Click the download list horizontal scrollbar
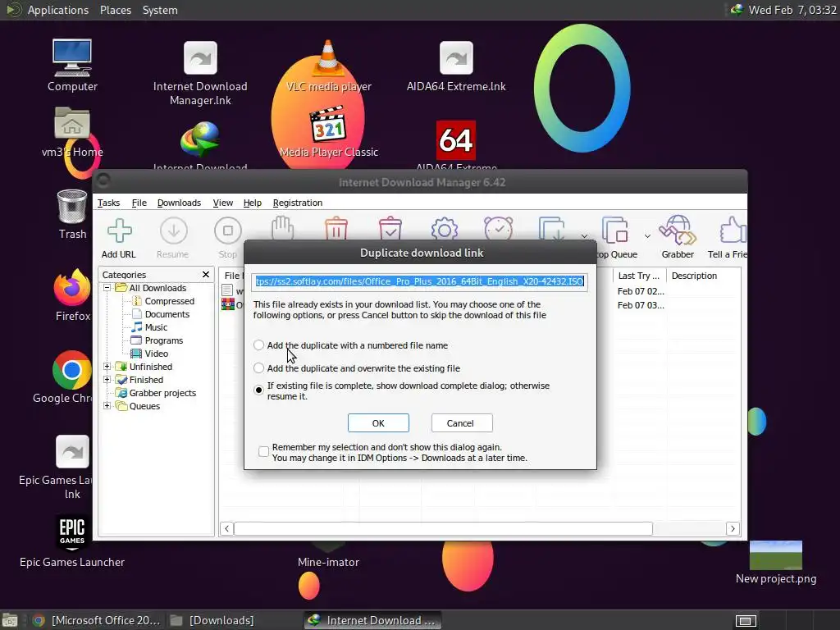This screenshot has width=840, height=630. [443, 529]
